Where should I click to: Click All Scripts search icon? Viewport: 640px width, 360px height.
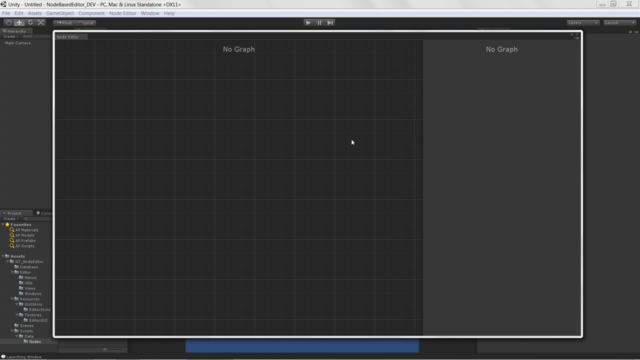pos(12,246)
